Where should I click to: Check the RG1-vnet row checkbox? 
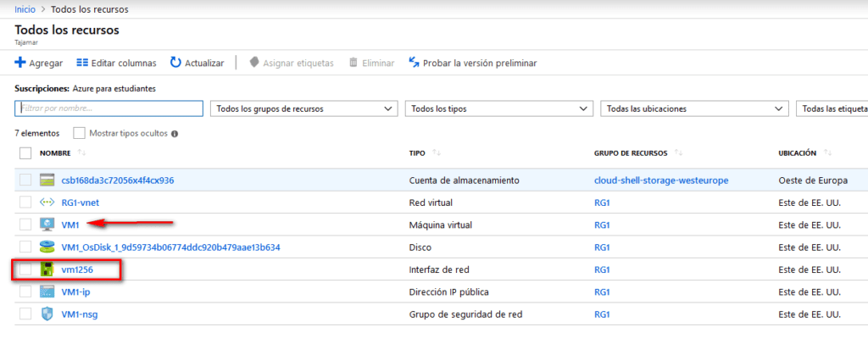click(x=25, y=203)
